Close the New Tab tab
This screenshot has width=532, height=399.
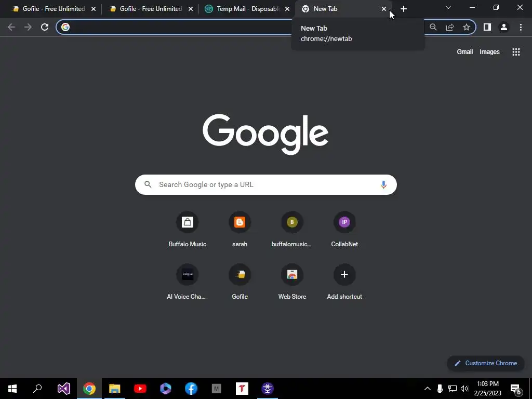pos(384,9)
